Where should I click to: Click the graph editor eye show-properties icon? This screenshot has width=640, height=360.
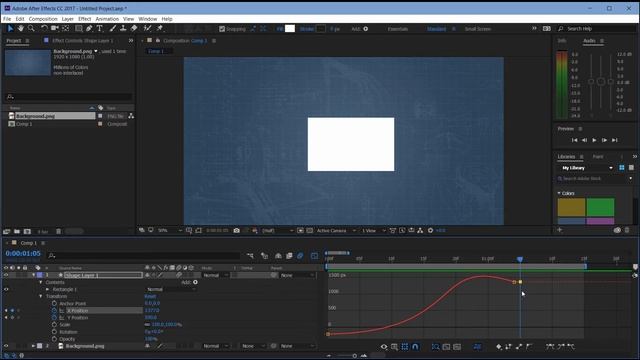[384, 347]
